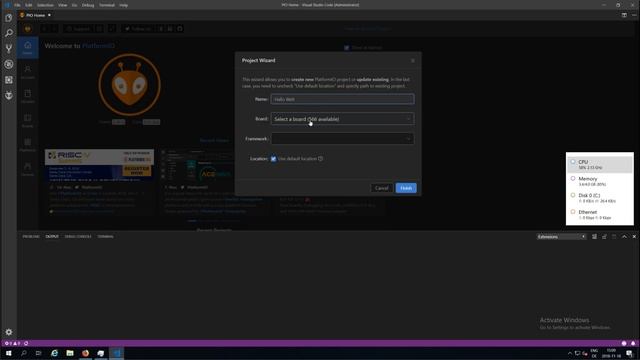
Task: Click the RISC-V Summit news thumbnail
Action: point(99,165)
